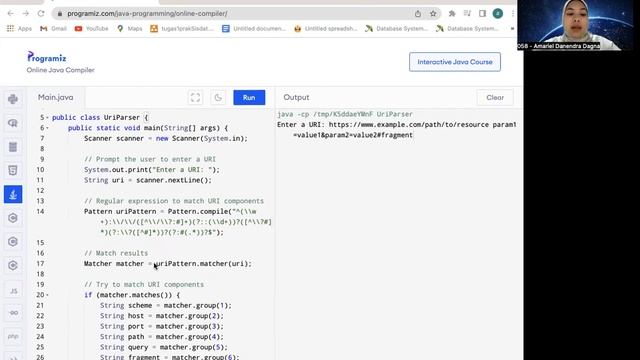Open the media control icon in toolbar
This screenshot has height=360, width=640.
tap(467, 13)
